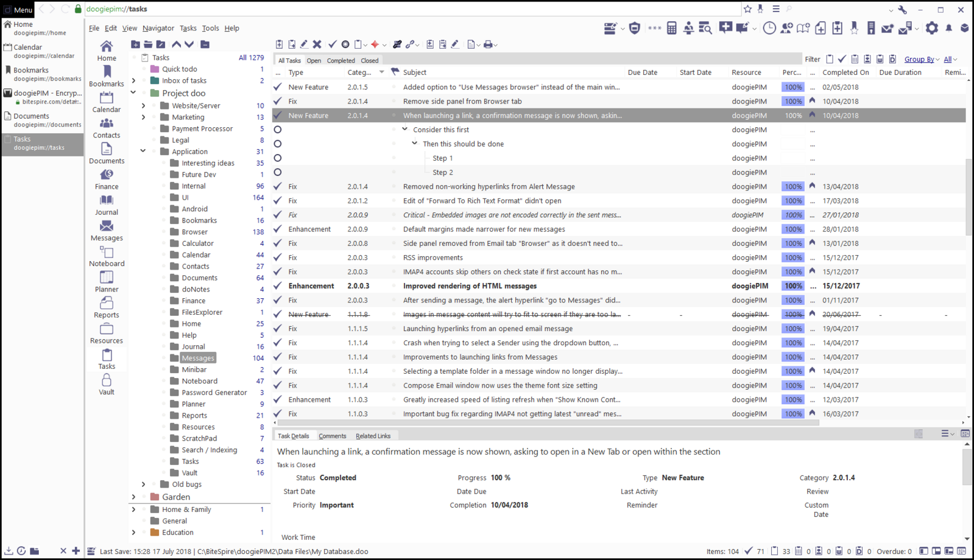
Task: Select Browser folder in tree
Action: 195,232
